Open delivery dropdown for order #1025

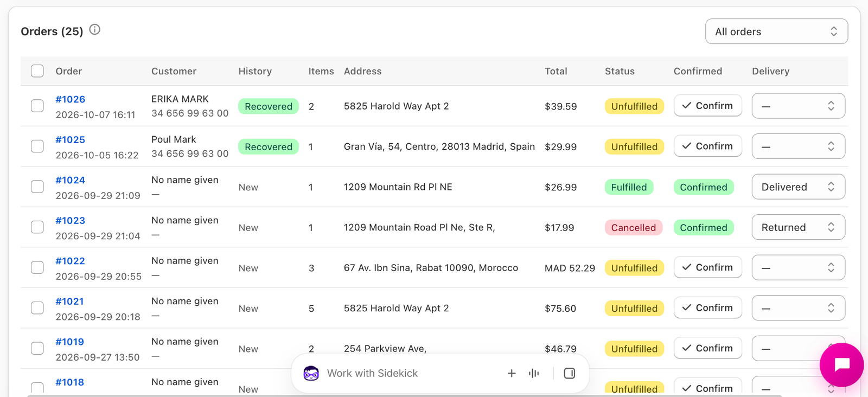pos(798,146)
